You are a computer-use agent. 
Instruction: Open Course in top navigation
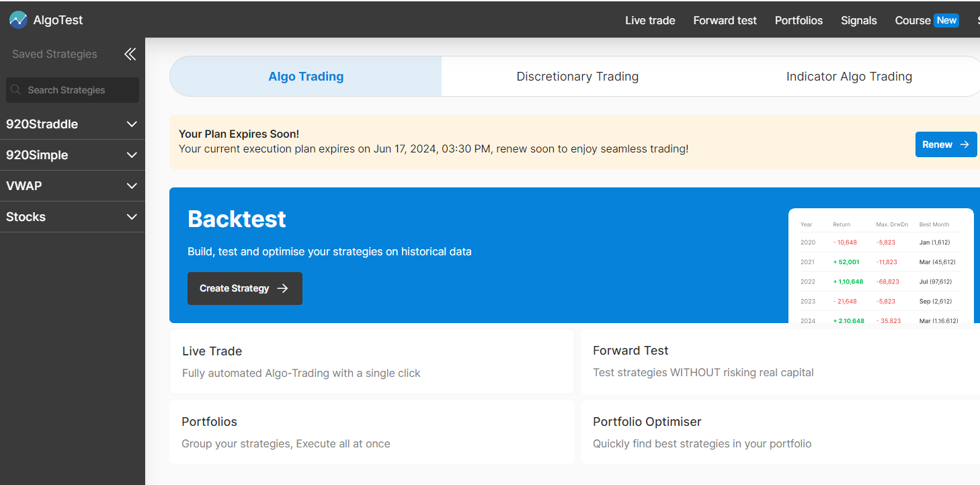point(912,20)
